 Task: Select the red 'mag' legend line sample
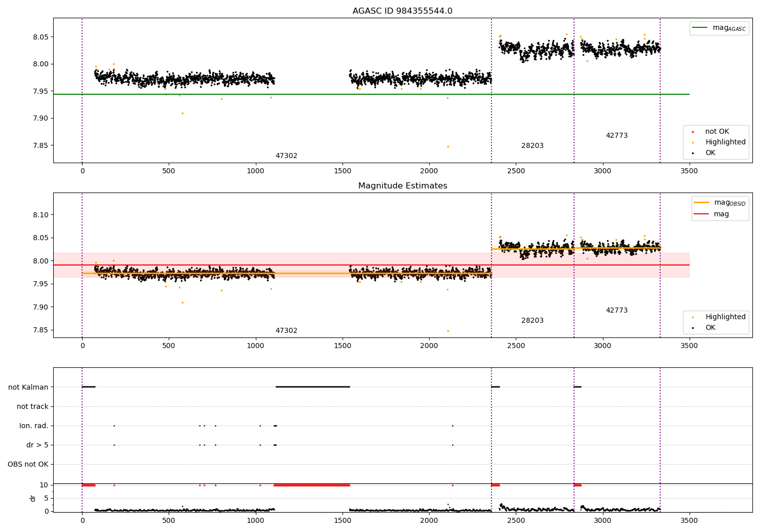click(701, 214)
